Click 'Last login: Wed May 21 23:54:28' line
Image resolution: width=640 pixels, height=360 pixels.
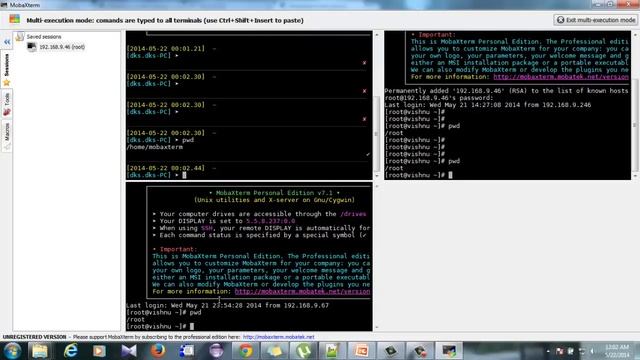point(227,305)
